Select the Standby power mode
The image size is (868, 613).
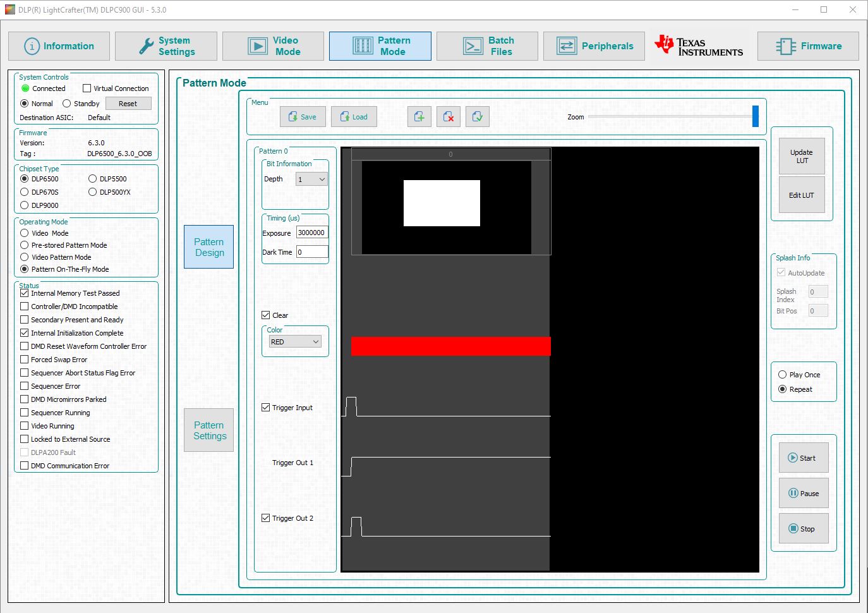tap(66, 104)
